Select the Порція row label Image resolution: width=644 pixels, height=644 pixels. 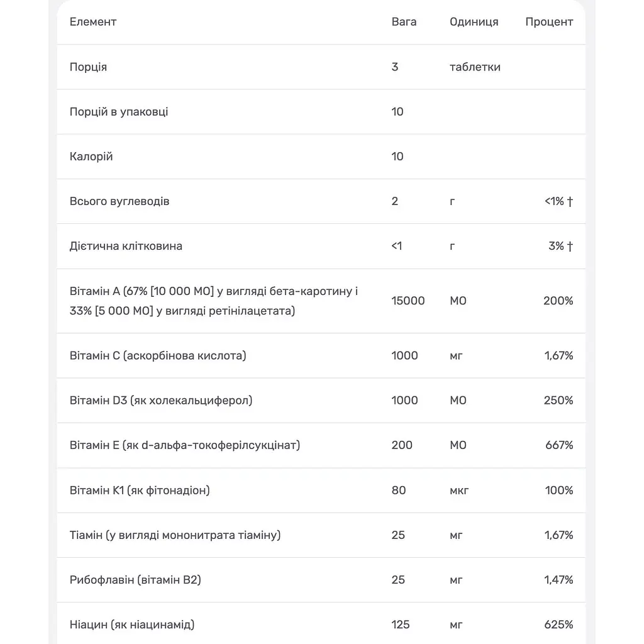coord(88,67)
